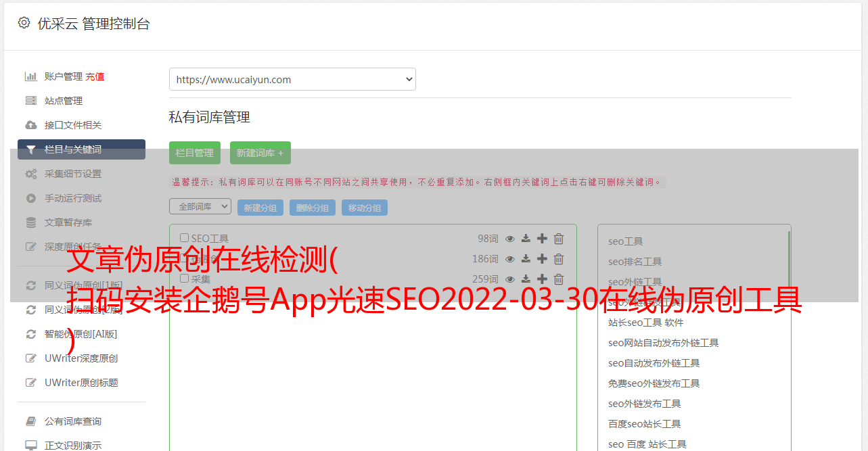The height and width of the screenshot is (451, 868).
Task: Click the gears icon beside 采集细节设置
Action: point(31,174)
